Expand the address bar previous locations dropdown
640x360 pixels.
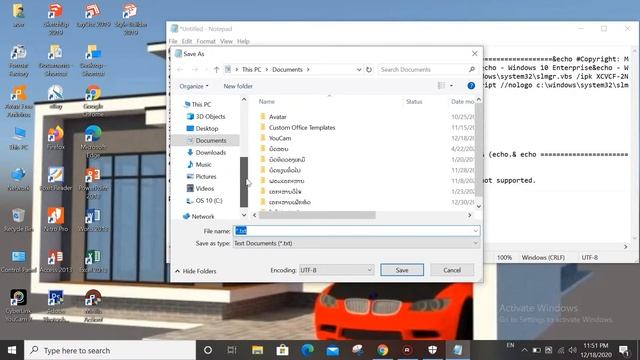click(x=359, y=70)
